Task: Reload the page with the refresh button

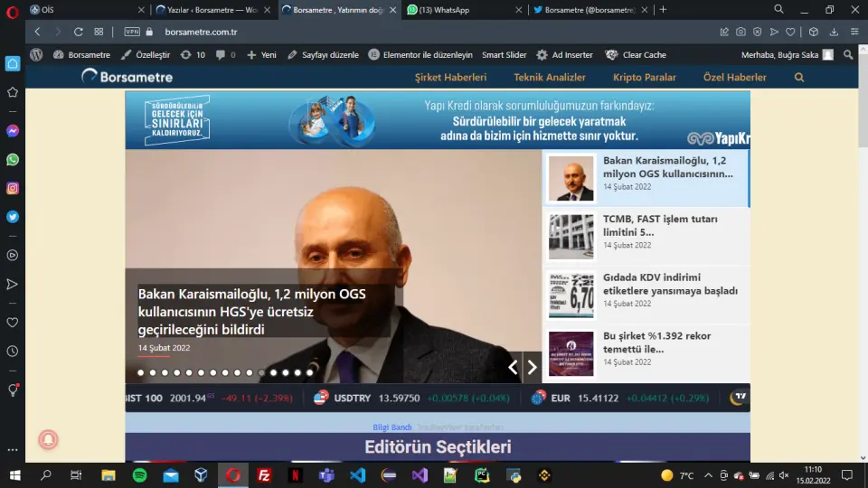Action: tap(79, 32)
